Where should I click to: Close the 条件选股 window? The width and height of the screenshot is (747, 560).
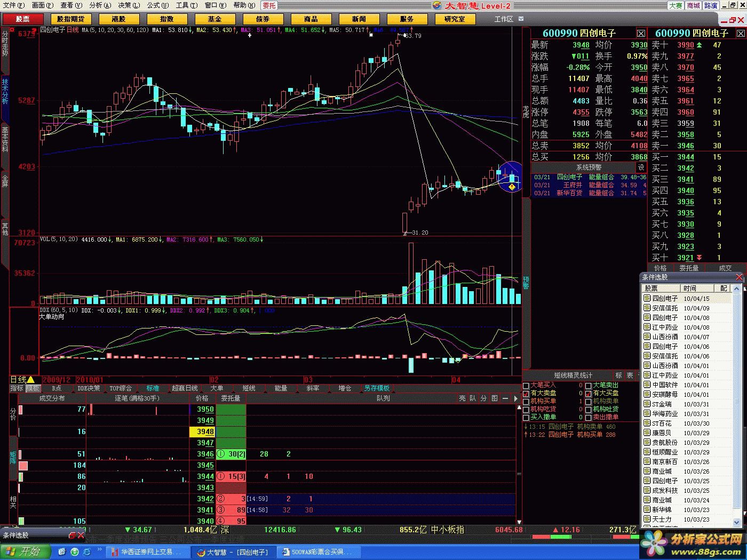[739, 277]
